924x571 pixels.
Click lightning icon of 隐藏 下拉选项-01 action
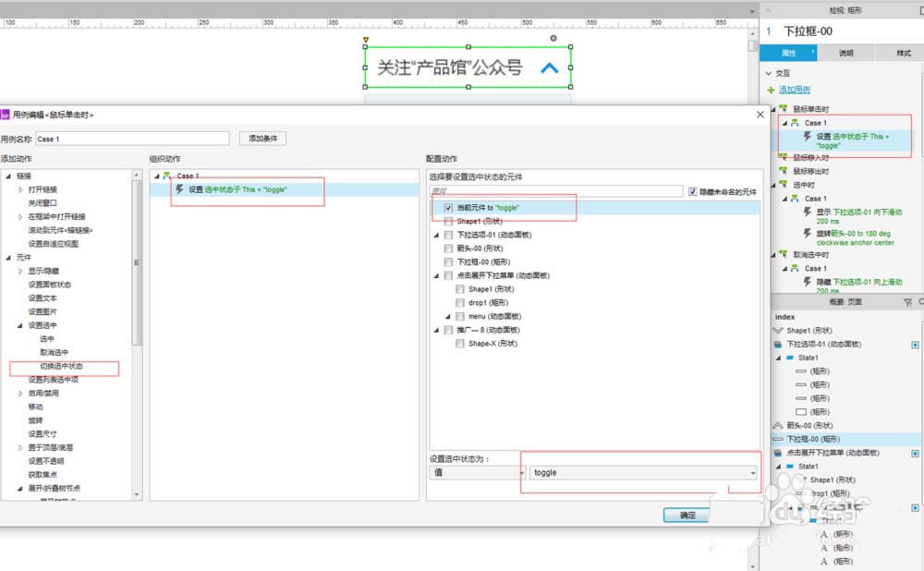coord(808,282)
